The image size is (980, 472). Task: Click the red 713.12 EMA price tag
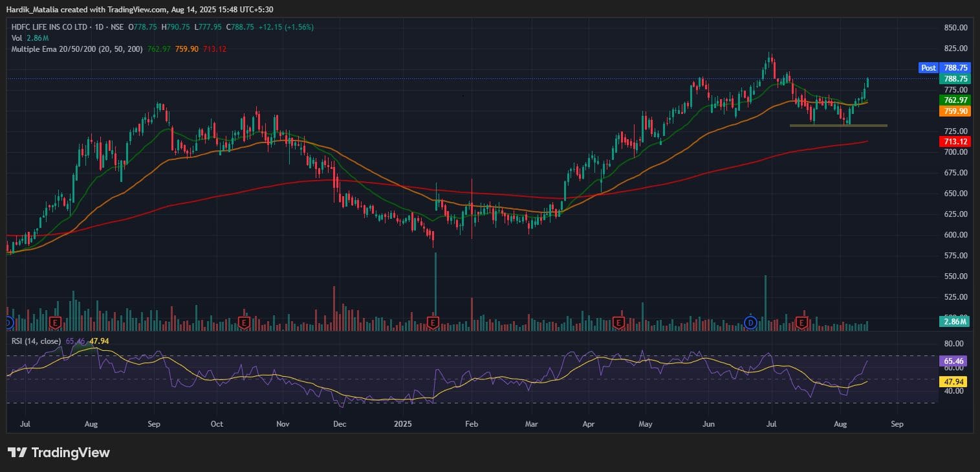click(955, 141)
